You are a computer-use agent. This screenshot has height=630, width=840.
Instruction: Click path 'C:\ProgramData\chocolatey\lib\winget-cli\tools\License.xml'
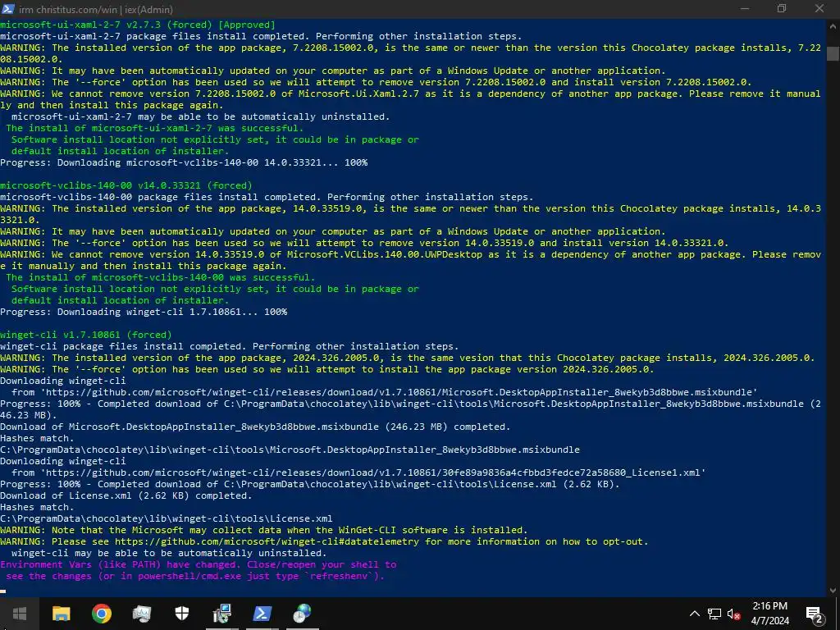[x=166, y=518]
